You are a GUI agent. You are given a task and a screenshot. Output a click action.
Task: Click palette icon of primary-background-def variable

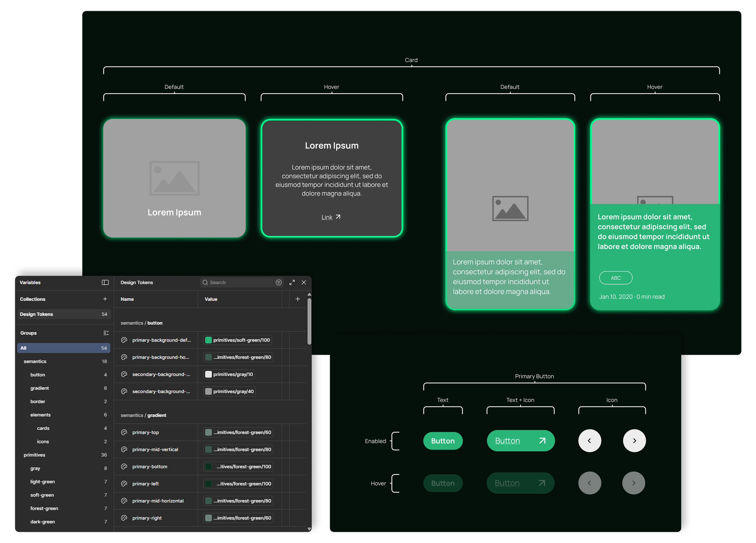124,340
